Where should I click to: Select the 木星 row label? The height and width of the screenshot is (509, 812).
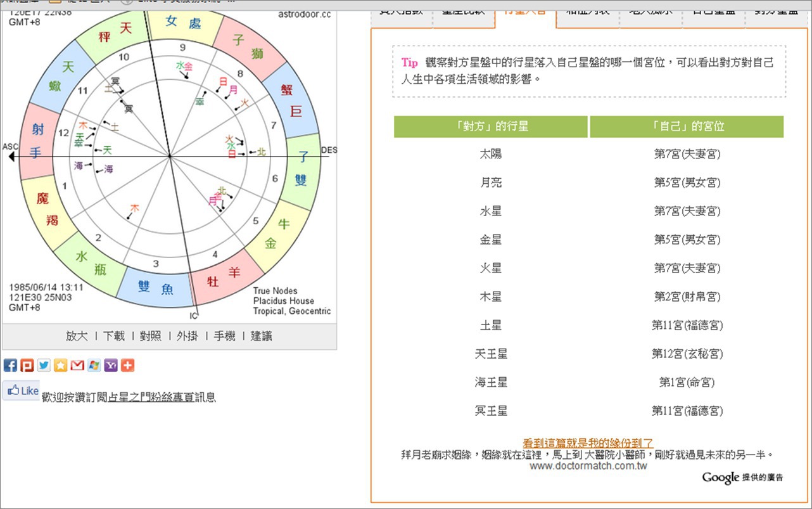click(491, 297)
